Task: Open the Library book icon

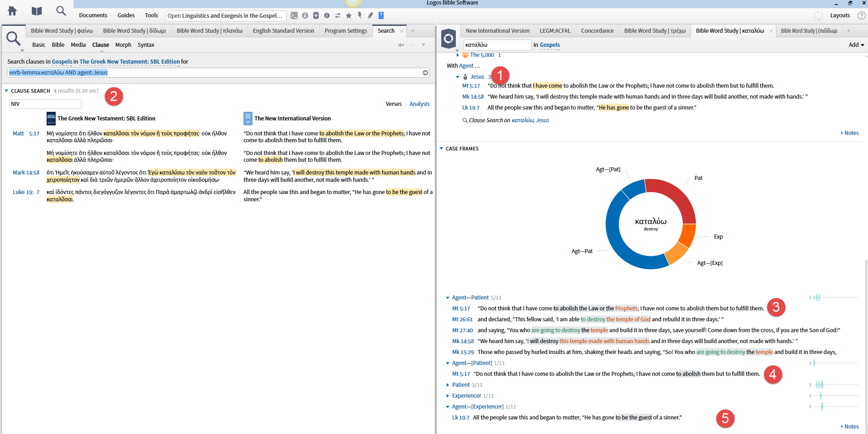Action: (x=37, y=11)
